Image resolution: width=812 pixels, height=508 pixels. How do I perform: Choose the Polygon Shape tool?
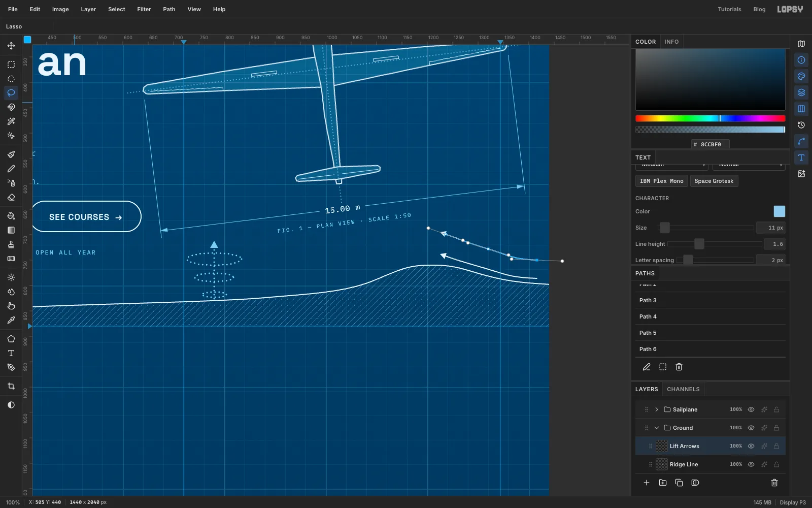tap(11, 339)
